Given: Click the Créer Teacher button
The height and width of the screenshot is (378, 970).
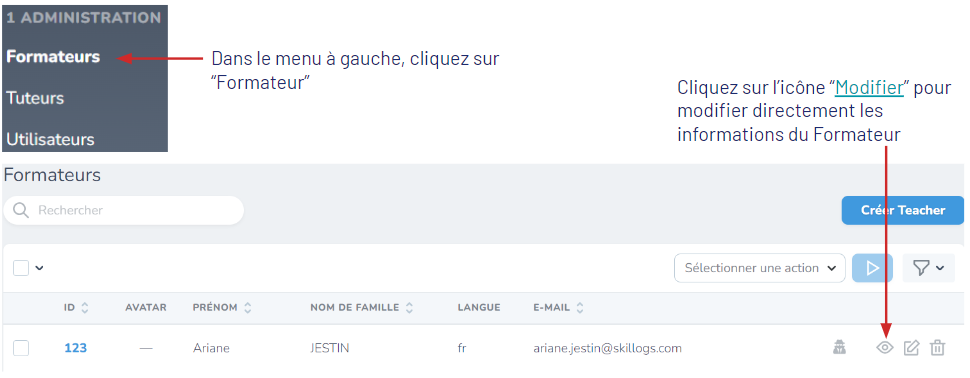Looking at the screenshot, I should 903,210.
